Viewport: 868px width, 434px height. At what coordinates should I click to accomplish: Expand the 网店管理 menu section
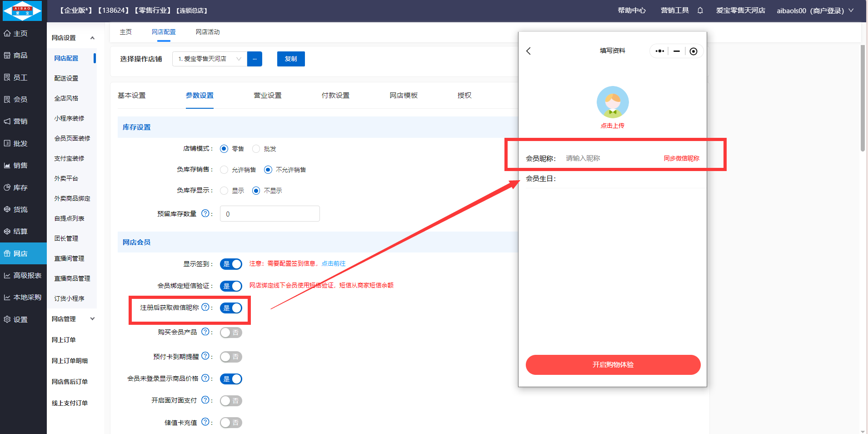click(92, 319)
